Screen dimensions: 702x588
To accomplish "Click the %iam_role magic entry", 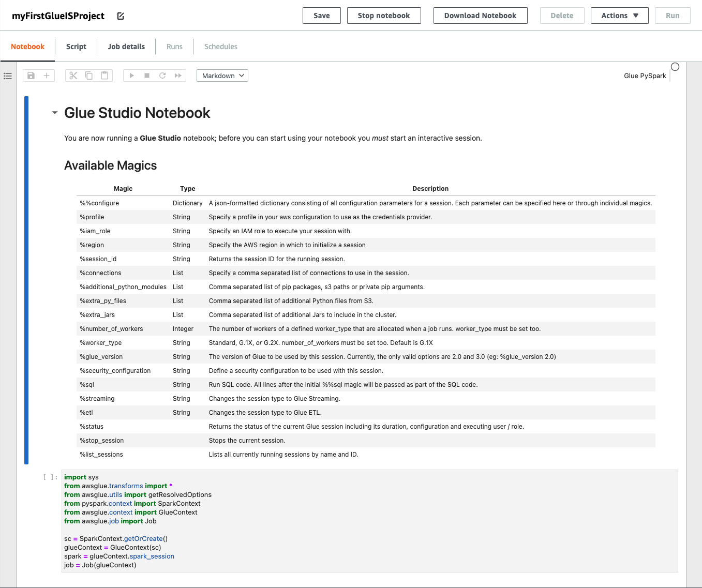I will [95, 231].
